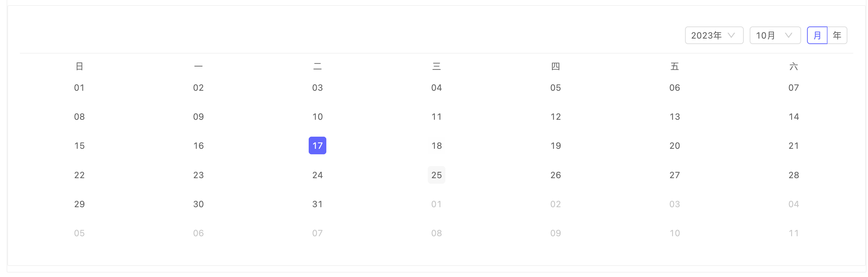868x277 pixels.
Task: Switch to 年 year view
Action: pos(837,35)
